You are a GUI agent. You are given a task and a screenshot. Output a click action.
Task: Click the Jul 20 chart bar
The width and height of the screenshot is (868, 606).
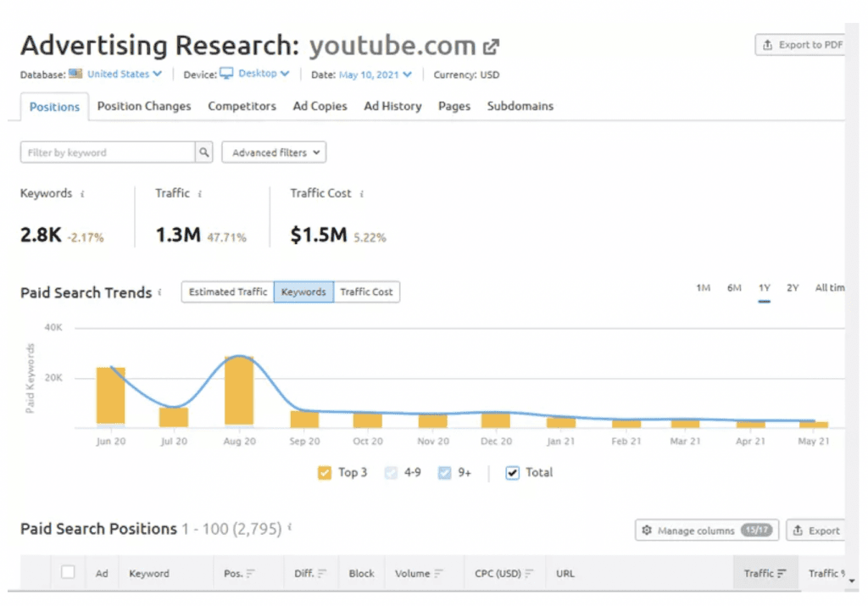(x=174, y=417)
